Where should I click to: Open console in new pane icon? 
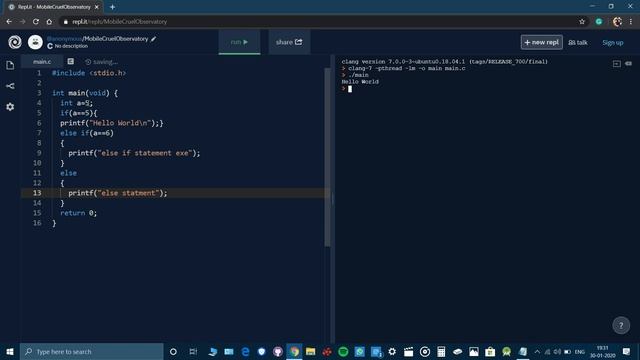click(617, 64)
